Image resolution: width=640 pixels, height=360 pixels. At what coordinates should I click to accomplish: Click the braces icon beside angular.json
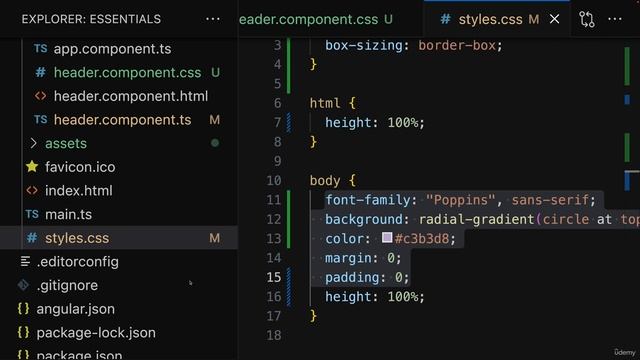point(23,309)
